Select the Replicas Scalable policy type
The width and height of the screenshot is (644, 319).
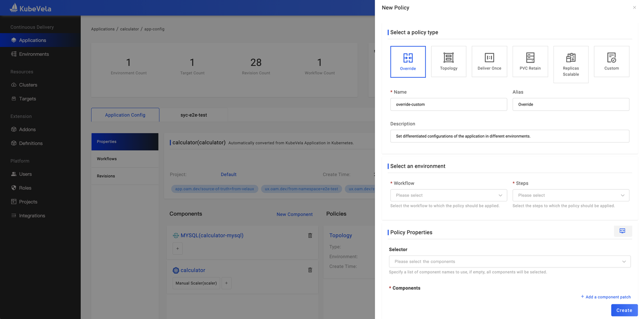pyautogui.click(x=571, y=64)
